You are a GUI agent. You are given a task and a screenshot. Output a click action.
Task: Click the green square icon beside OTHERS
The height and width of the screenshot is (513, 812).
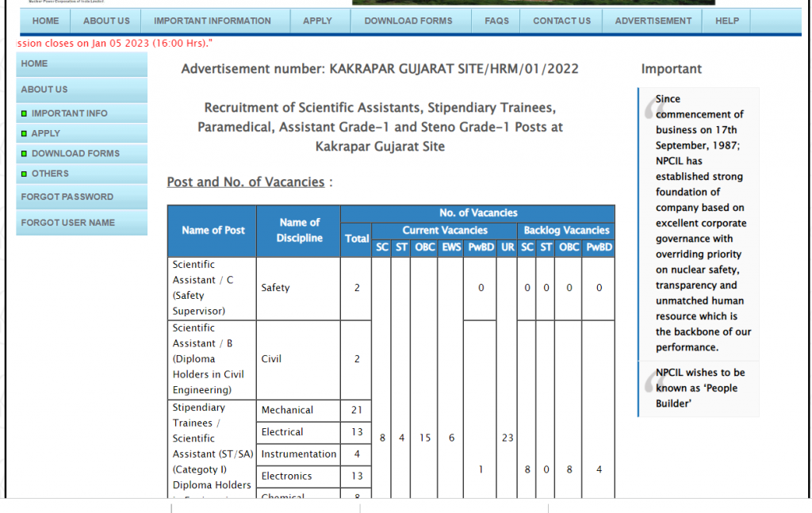click(25, 173)
